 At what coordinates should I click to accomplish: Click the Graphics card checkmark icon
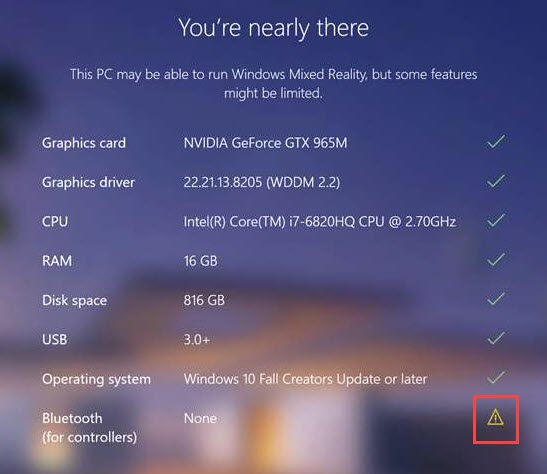pyautogui.click(x=496, y=141)
